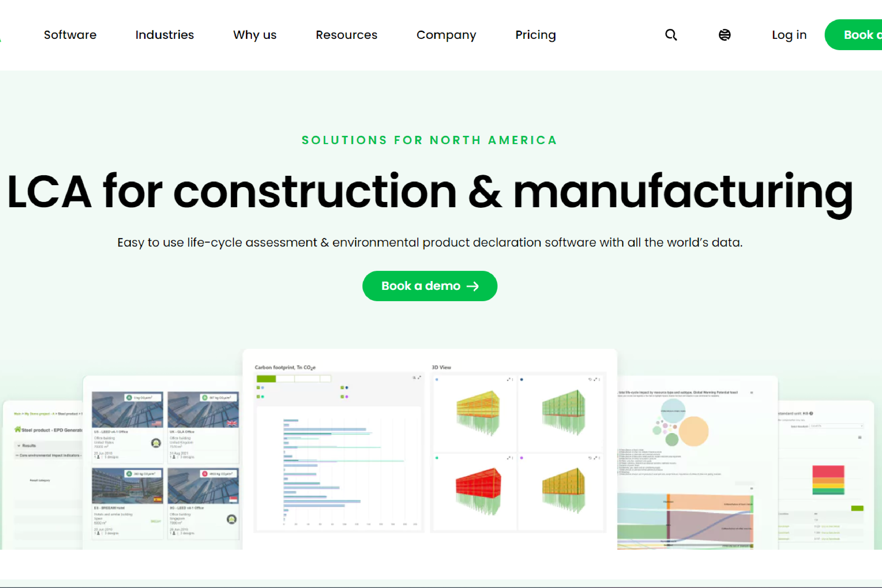
Task: Go to the Pricing page
Action: click(x=536, y=35)
